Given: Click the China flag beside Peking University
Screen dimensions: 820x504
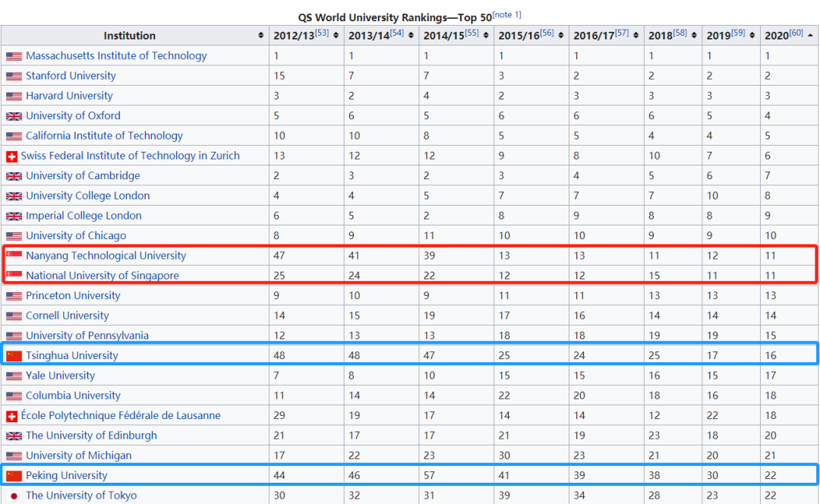Looking at the screenshot, I should (14, 476).
